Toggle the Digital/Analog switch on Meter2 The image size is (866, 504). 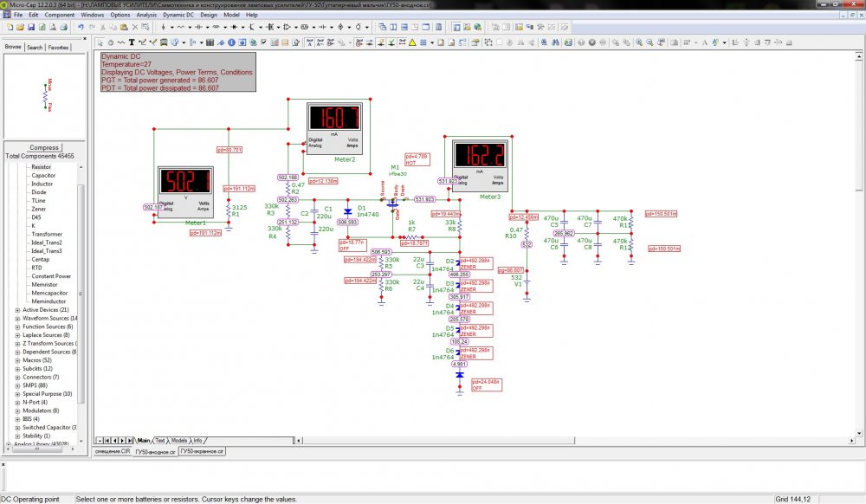(317, 142)
